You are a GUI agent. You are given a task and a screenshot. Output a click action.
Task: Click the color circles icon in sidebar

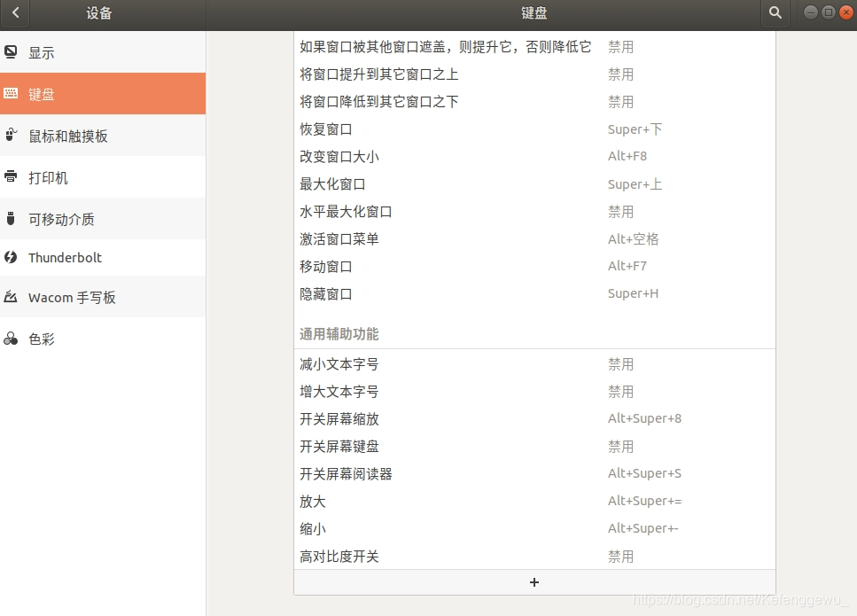11,339
